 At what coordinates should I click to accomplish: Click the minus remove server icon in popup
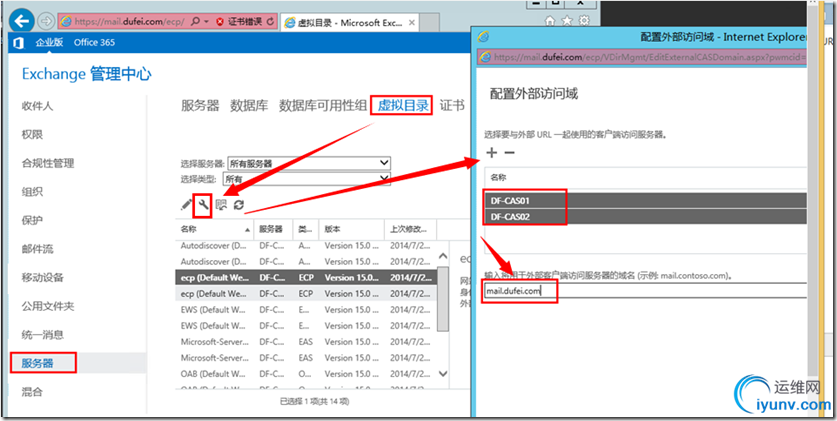point(509,153)
